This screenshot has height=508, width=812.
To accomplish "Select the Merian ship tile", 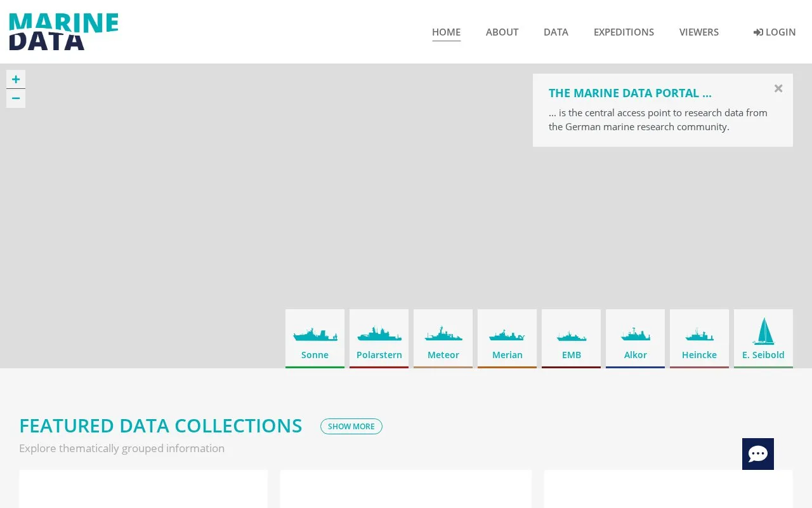I will tap(507, 338).
